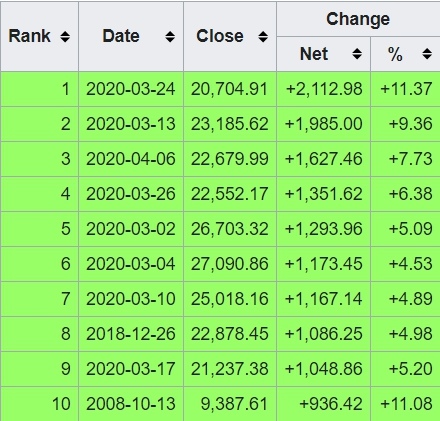
Task: Click the Net header label
Action: coord(314,54)
